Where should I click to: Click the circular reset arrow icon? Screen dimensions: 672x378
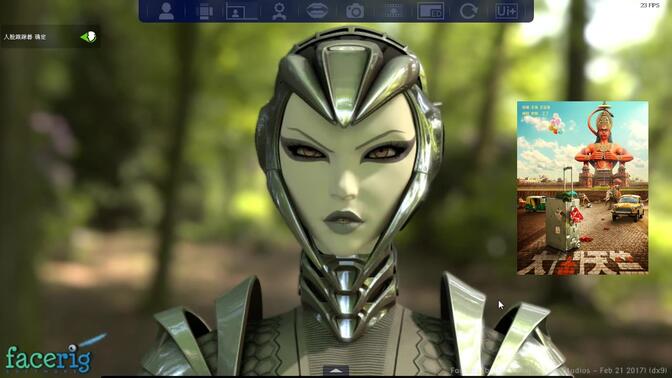coord(468,11)
